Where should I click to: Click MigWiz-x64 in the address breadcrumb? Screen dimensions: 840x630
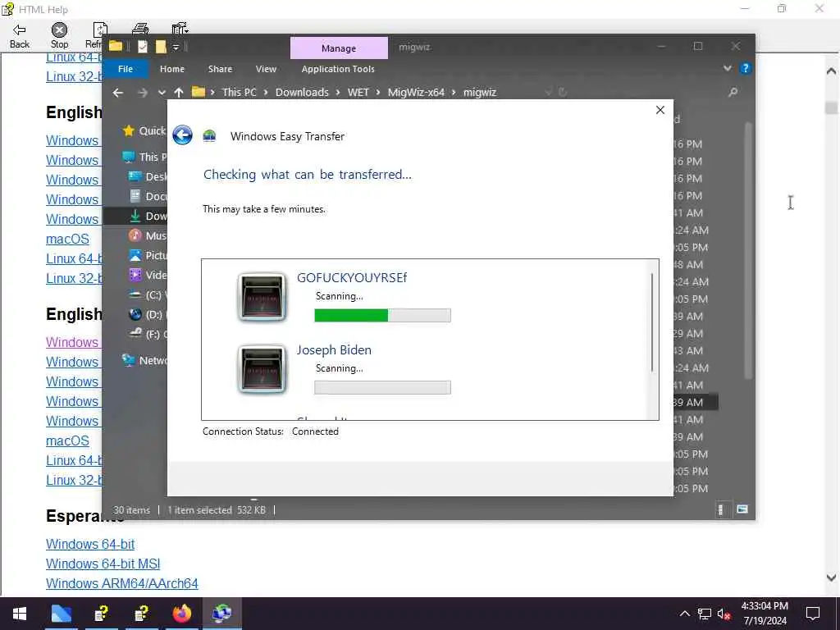(x=416, y=92)
